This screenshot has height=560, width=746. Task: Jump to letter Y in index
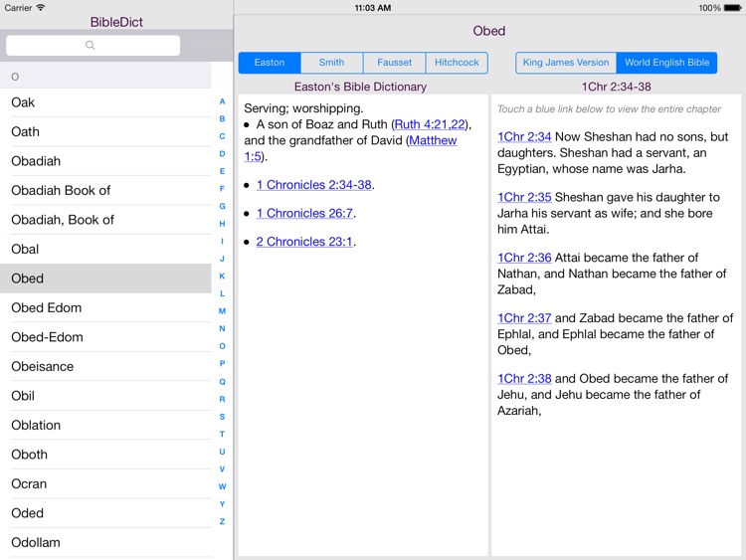tap(222, 504)
